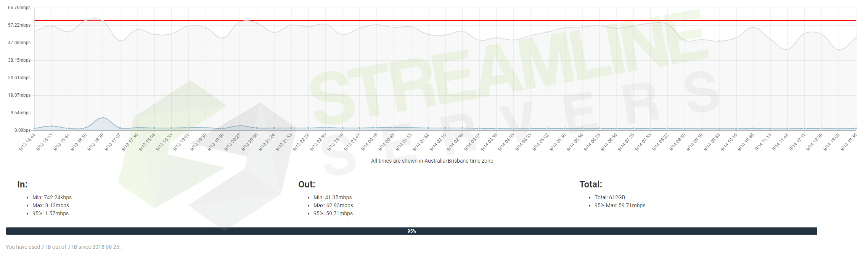The image size is (868, 256).
Task: Click the 19.07mbps y-axis label
Action: tap(19, 95)
